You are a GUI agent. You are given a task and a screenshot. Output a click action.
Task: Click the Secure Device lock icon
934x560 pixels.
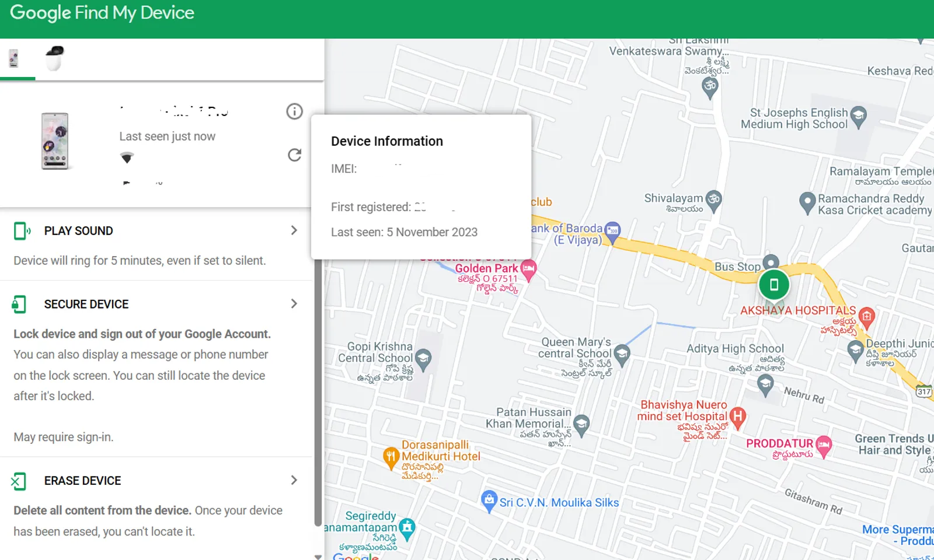click(19, 304)
